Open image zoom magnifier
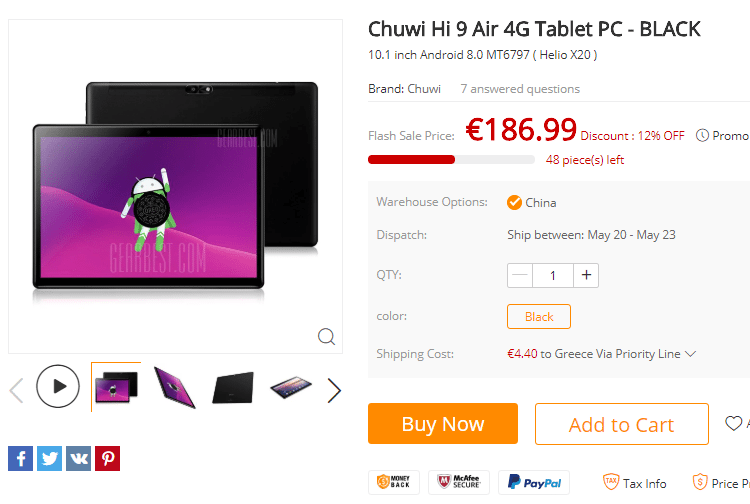Screen dimensions: 750x504 point(326,337)
